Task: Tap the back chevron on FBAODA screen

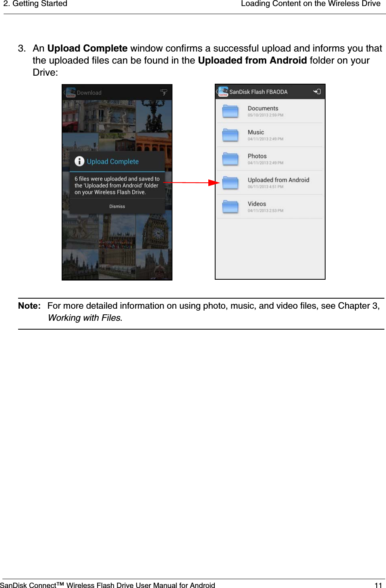Action: [x=217, y=91]
